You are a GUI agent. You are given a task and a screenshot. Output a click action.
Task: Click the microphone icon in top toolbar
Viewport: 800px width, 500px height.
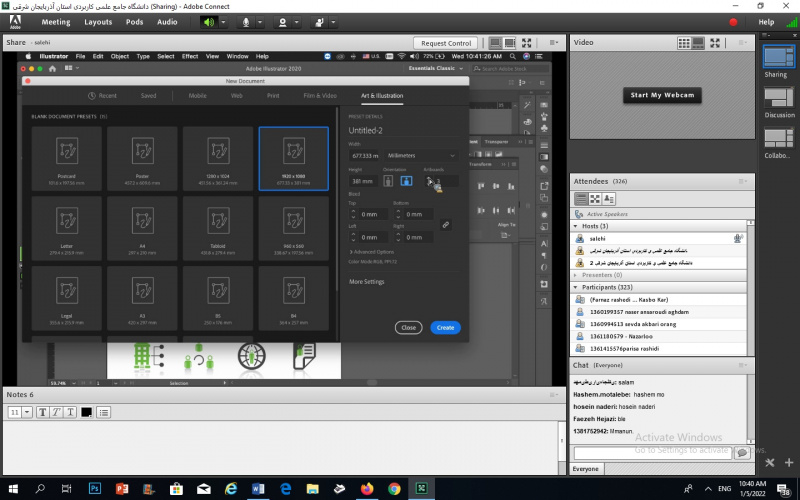tap(247, 21)
